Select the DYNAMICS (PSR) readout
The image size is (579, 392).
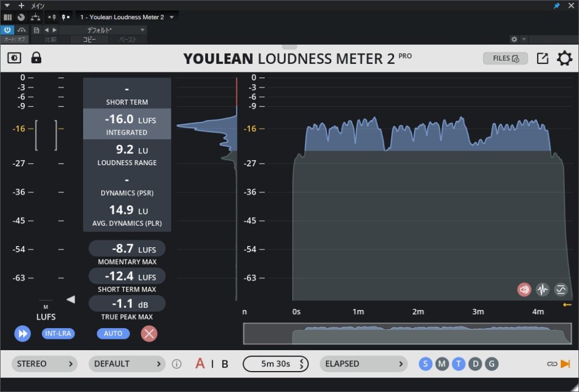pyautogui.click(x=127, y=185)
